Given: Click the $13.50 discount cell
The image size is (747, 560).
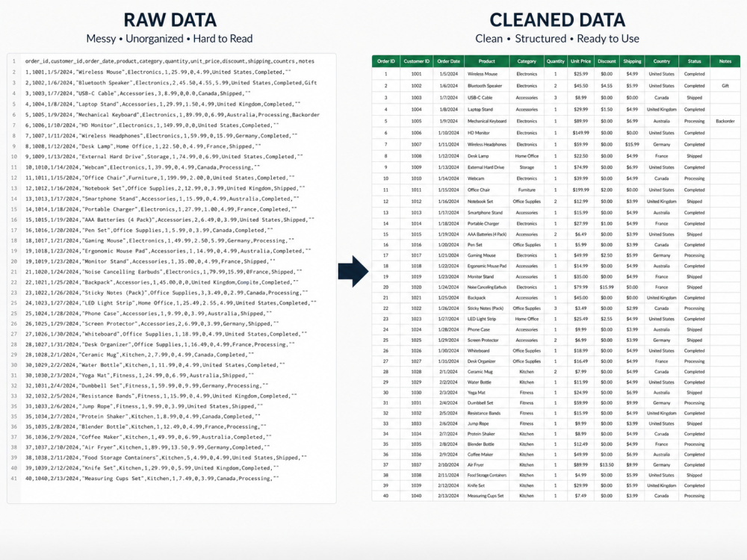Looking at the screenshot, I should click(x=607, y=464).
